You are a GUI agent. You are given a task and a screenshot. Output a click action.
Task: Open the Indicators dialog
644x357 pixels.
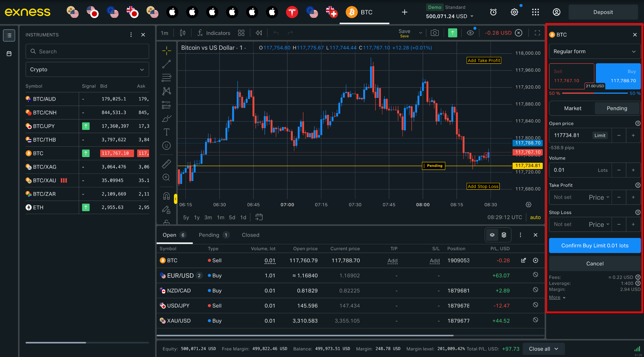[214, 33]
